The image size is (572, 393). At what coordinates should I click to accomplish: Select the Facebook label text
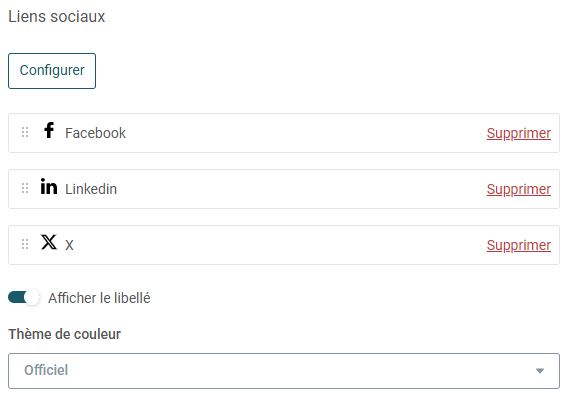point(95,133)
